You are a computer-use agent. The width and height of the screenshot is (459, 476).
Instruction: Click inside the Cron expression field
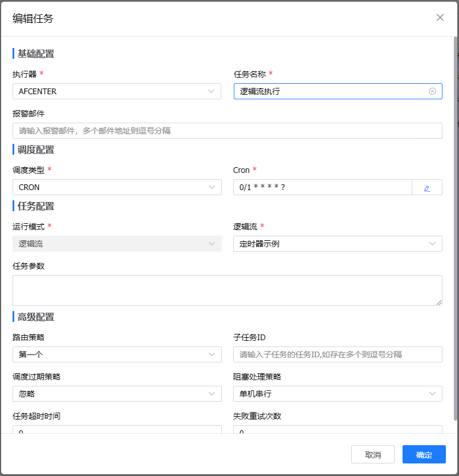[x=322, y=187]
